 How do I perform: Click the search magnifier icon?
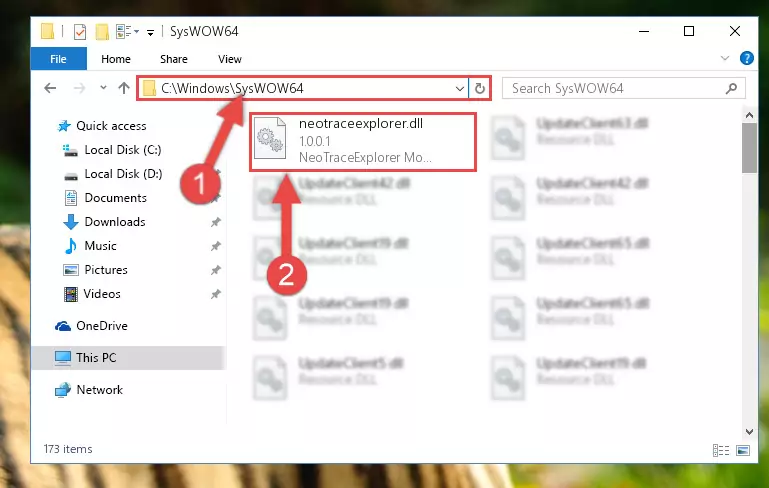click(x=731, y=88)
